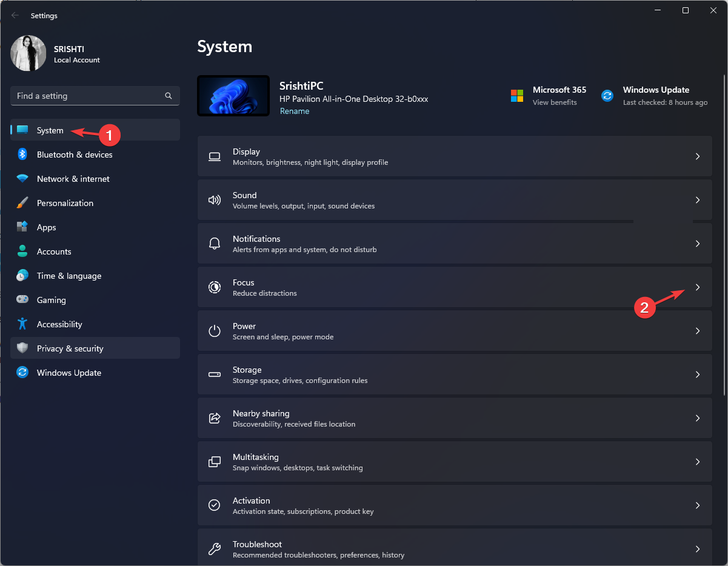Expand the Multitasking row chevron

click(x=698, y=462)
